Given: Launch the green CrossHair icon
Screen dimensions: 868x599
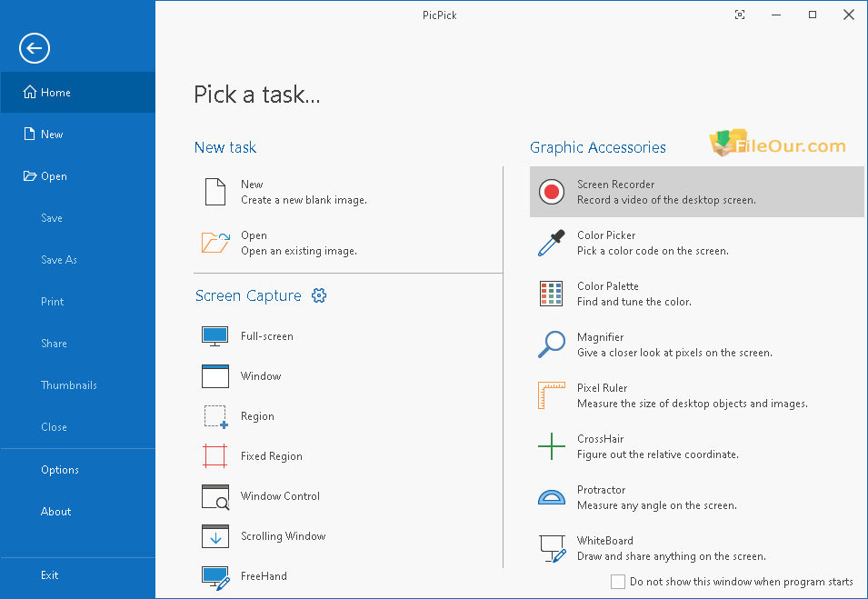Looking at the screenshot, I should point(552,446).
